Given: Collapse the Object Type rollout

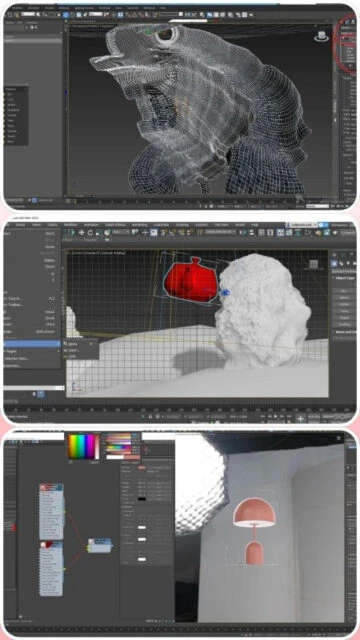Looking at the screenshot, I should tap(343, 278).
